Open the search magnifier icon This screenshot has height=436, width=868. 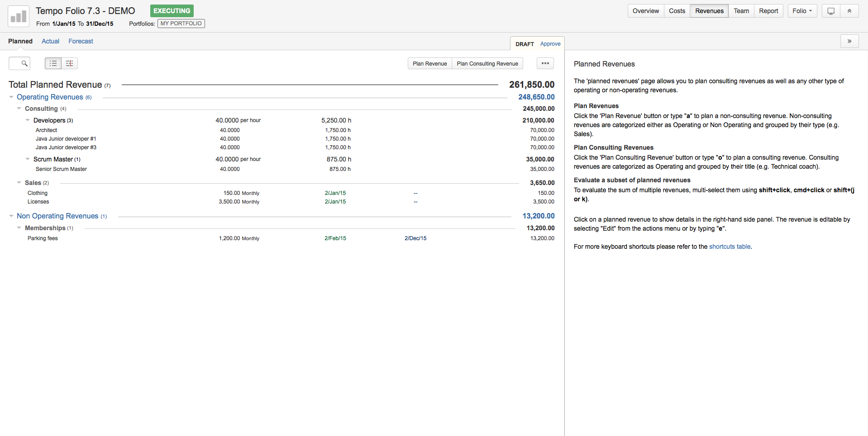click(19, 63)
